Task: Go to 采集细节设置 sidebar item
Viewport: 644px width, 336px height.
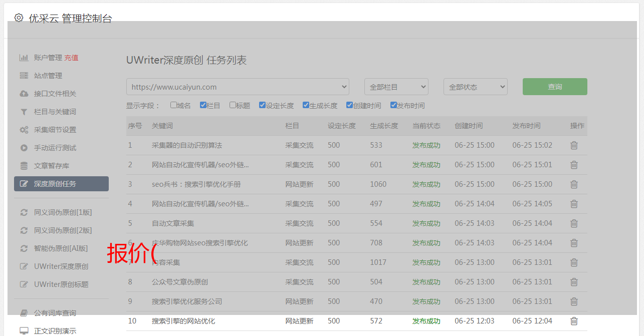Action: click(x=55, y=130)
